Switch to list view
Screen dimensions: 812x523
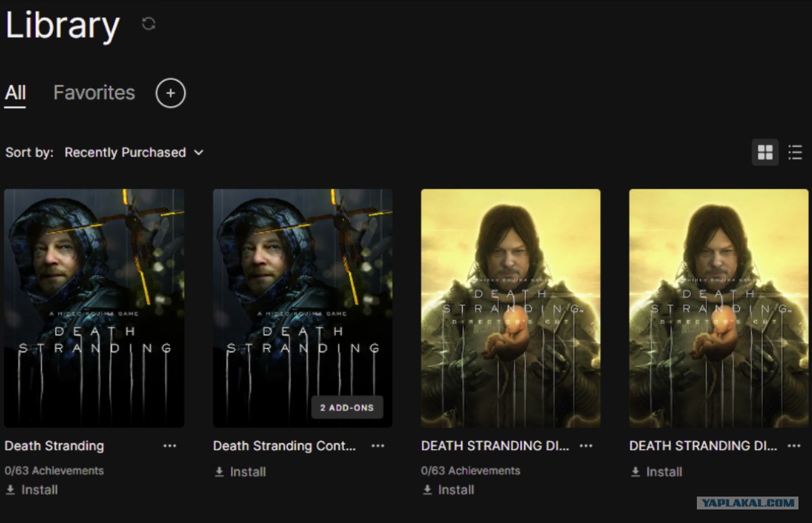tap(796, 152)
